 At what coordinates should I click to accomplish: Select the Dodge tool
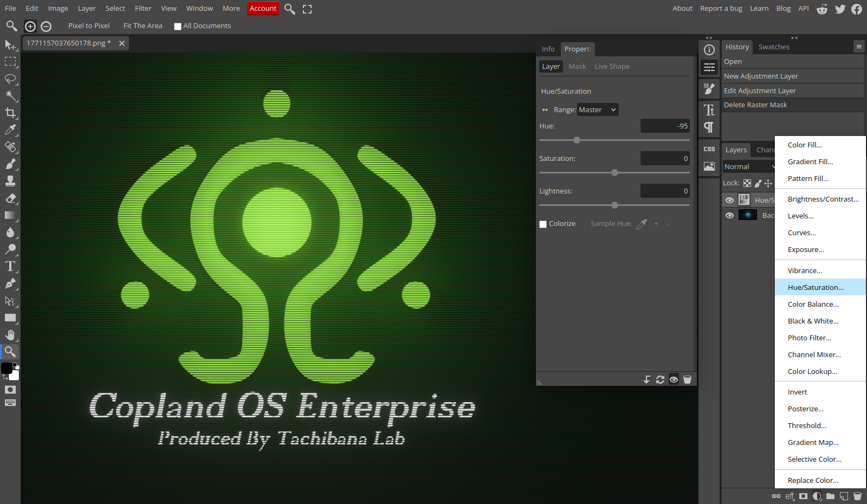pyautogui.click(x=10, y=249)
